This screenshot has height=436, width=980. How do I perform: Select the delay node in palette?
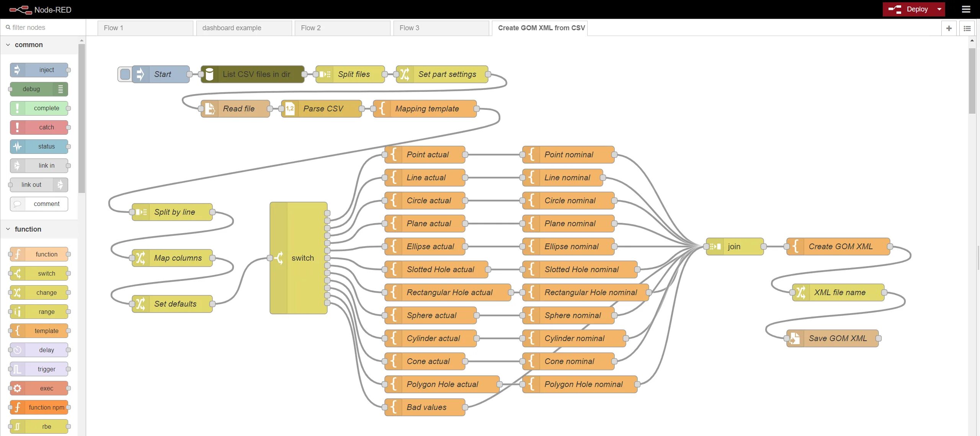pyautogui.click(x=39, y=350)
